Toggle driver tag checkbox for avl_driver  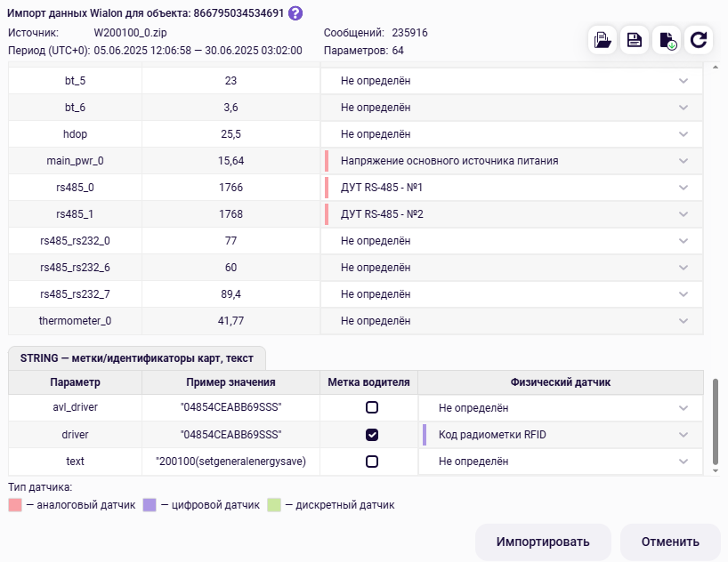click(x=372, y=408)
